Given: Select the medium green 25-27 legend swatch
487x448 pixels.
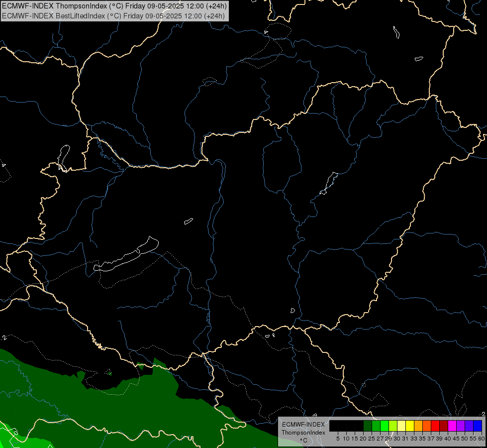Looking at the screenshot, I should click(376, 426).
